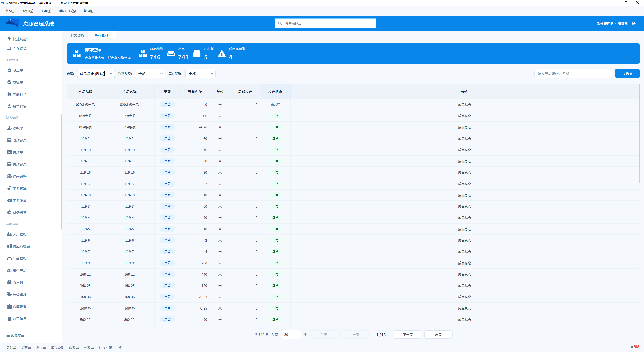Click the 系统管理员 user label
Viewport: 644px width, 352px height.
point(605,24)
